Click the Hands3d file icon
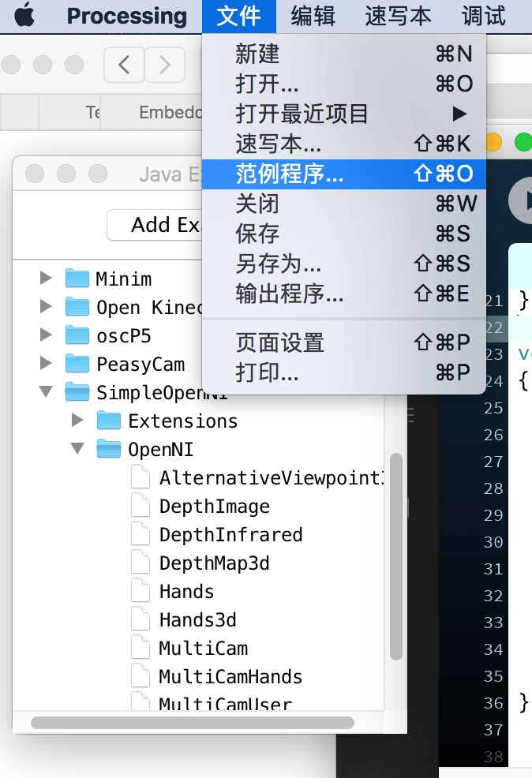The image size is (532, 778). [140, 619]
